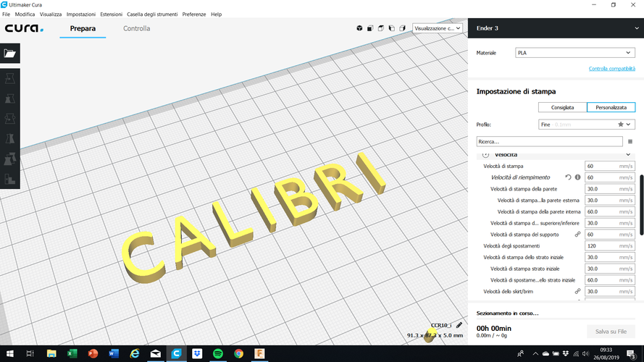Open the Materiale PLA dropdown
This screenshot has width=644, height=362.
click(575, 53)
